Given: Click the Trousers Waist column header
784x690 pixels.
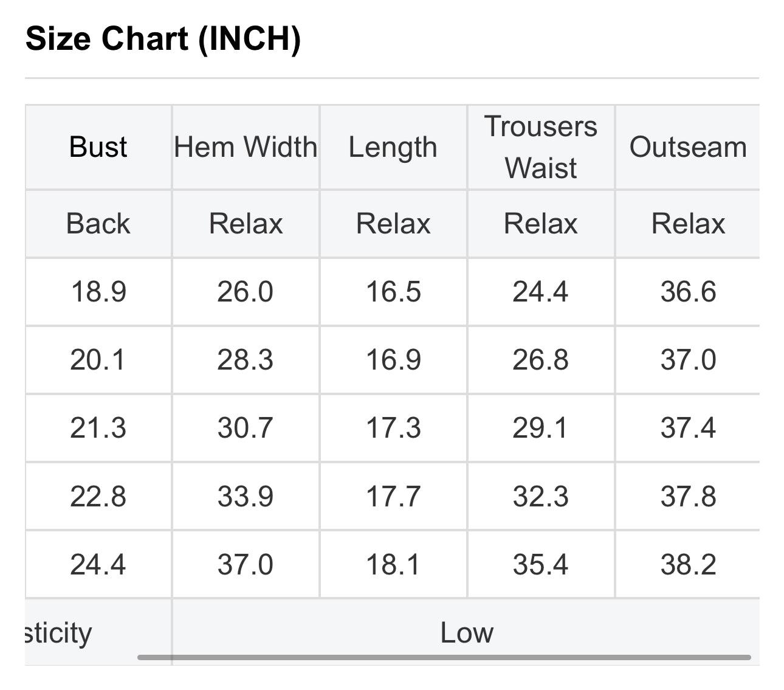Looking at the screenshot, I should coord(541,147).
